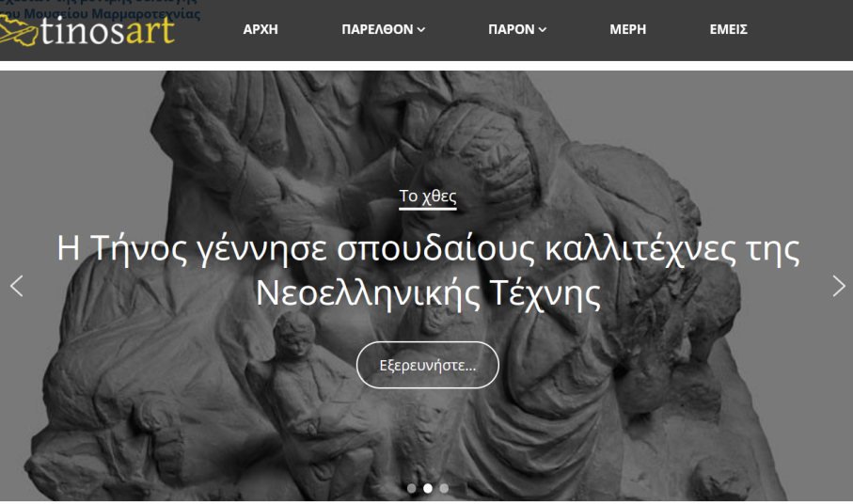The height and width of the screenshot is (504, 853).
Task: Select the active middle carousel dot
Action: [x=427, y=488]
